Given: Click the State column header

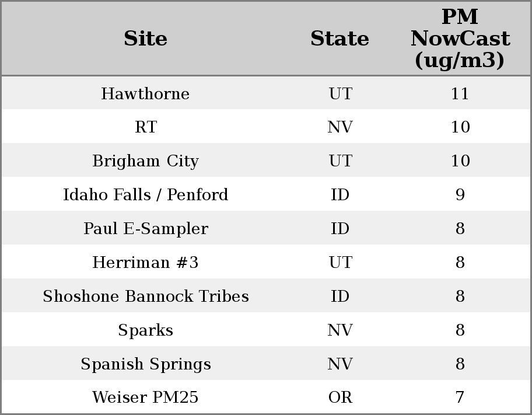Looking at the screenshot, I should (339, 39).
